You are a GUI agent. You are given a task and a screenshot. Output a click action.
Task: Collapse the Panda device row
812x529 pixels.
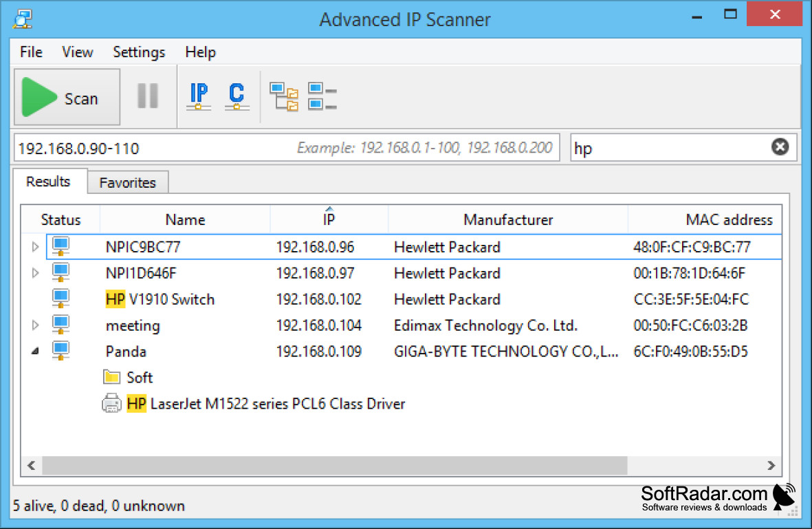(x=35, y=351)
